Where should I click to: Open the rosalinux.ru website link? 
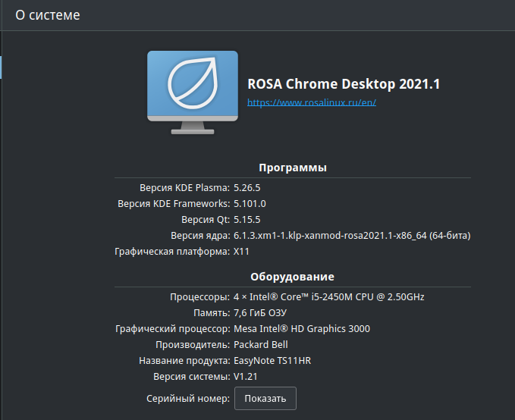(312, 102)
